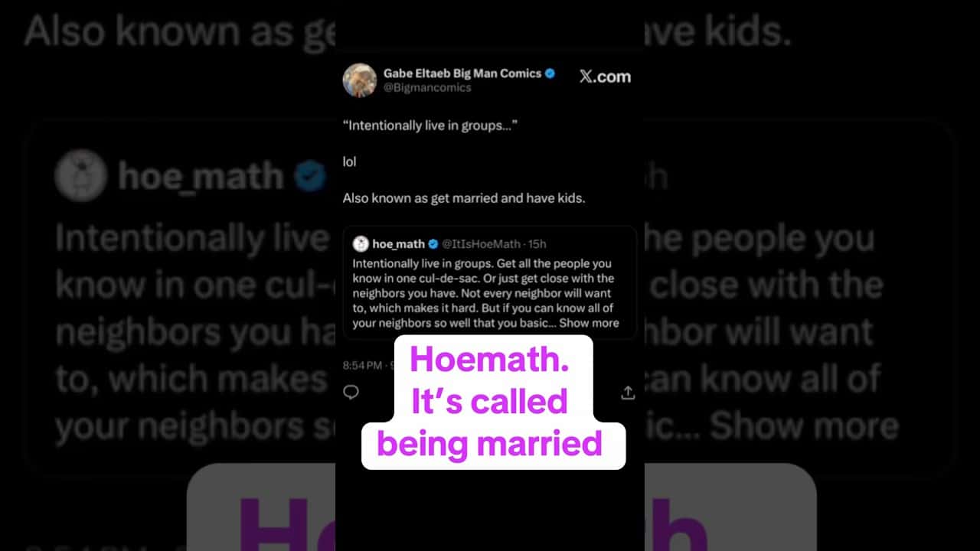Click the large blurred verified badge in the background
980x551 pixels.
click(x=310, y=176)
